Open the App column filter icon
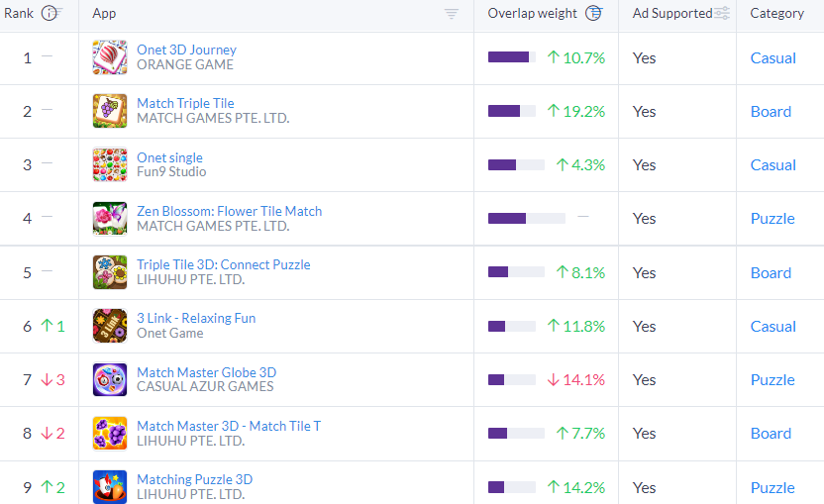Viewport: 824px width, 504px height. pyautogui.click(x=451, y=14)
